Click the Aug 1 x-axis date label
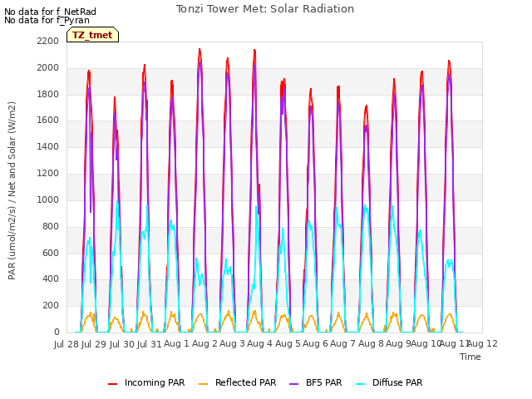This screenshot has width=532, height=399. click(x=176, y=343)
